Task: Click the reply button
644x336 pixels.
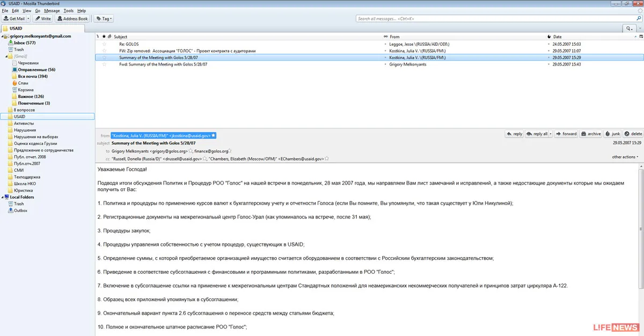Action: click(514, 134)
